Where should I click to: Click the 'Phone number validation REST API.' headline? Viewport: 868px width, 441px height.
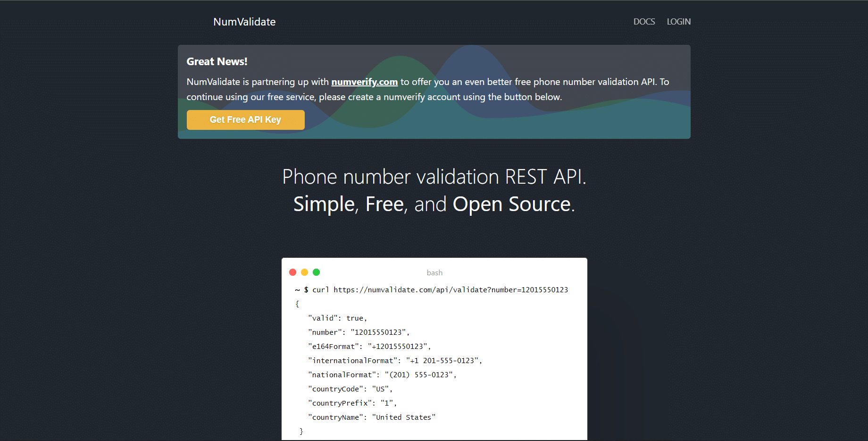click(x=434, y=177)
